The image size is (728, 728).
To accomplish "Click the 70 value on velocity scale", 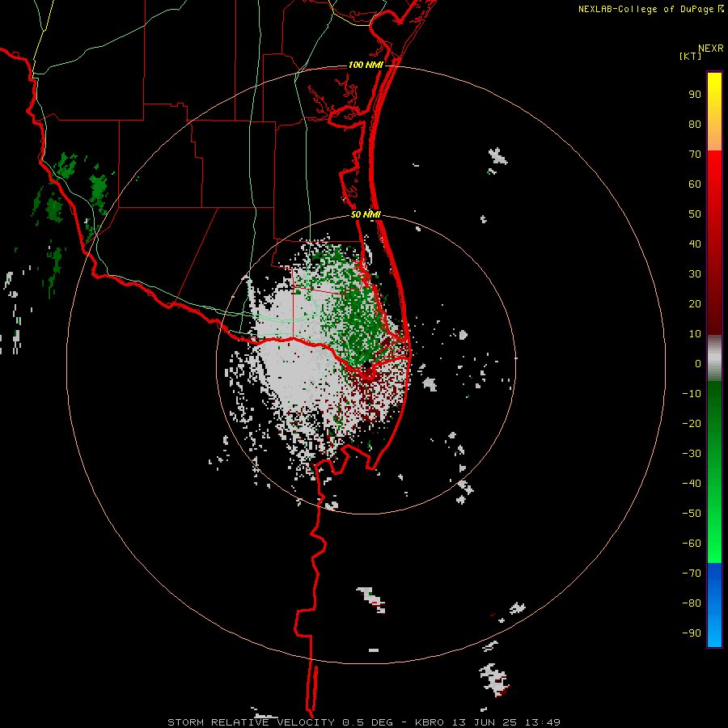I will coord(695,154).
